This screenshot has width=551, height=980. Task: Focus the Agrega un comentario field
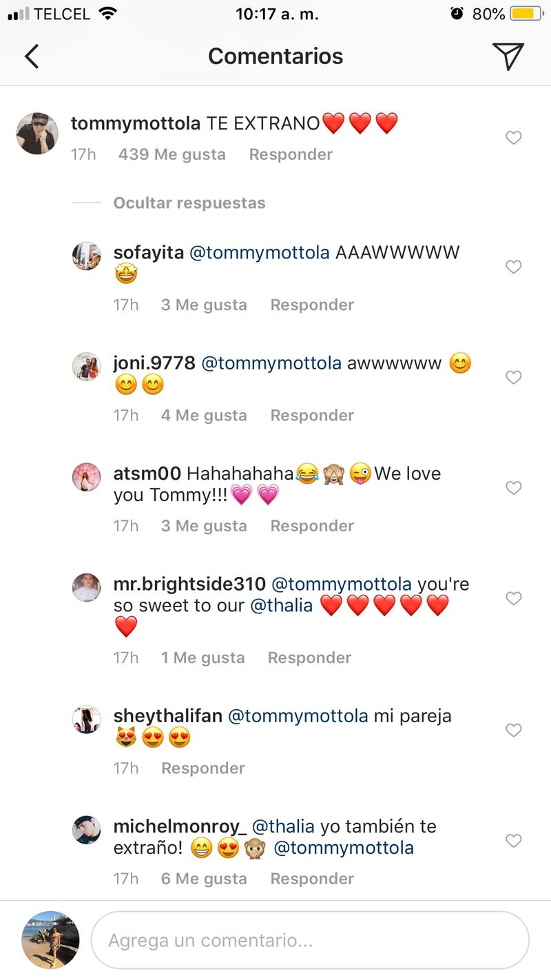(310, 940)
